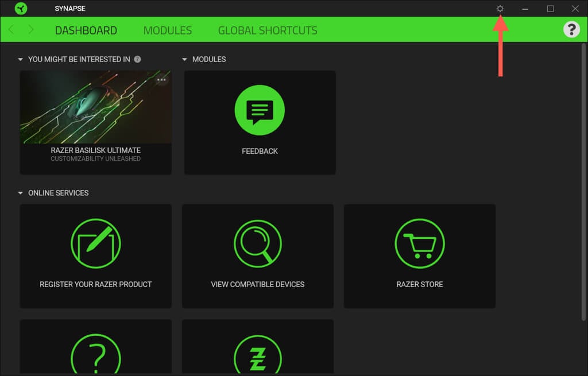588x376 pixels.
Task: Click the Feedback label text
Action: (x=260, y=151)
